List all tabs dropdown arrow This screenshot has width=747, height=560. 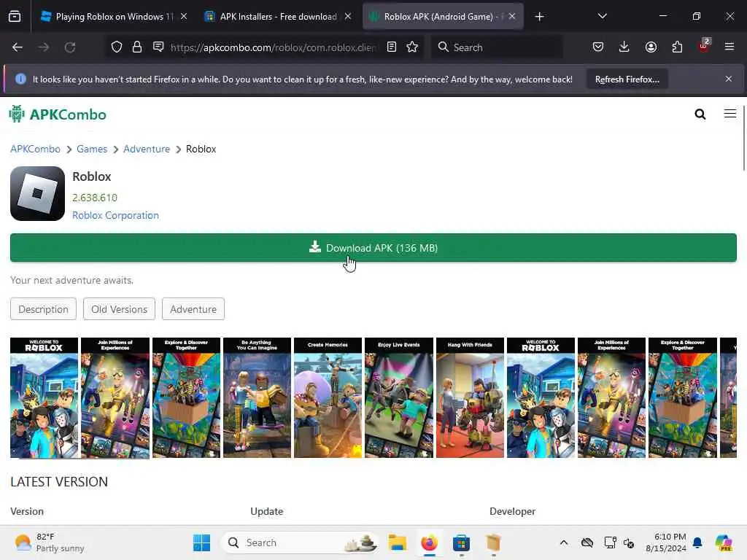[x=602, y=16]
